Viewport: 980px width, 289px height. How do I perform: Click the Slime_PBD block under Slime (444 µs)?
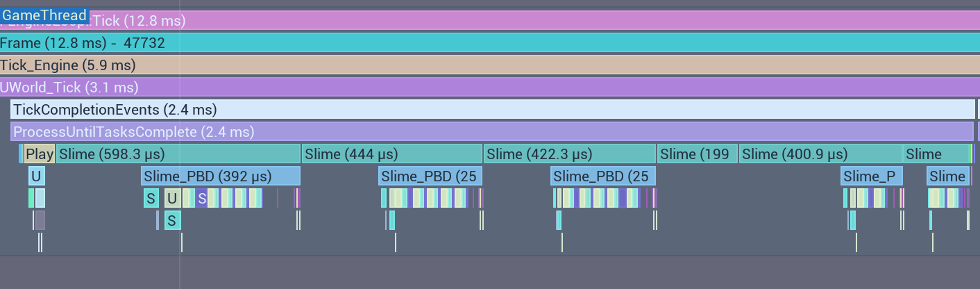click(x=430, y=176)
